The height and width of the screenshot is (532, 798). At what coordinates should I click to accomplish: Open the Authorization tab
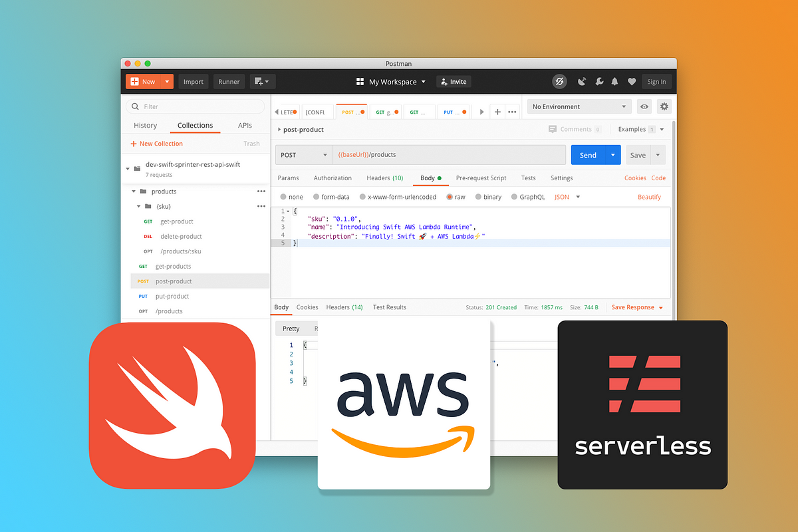point(332,178)
